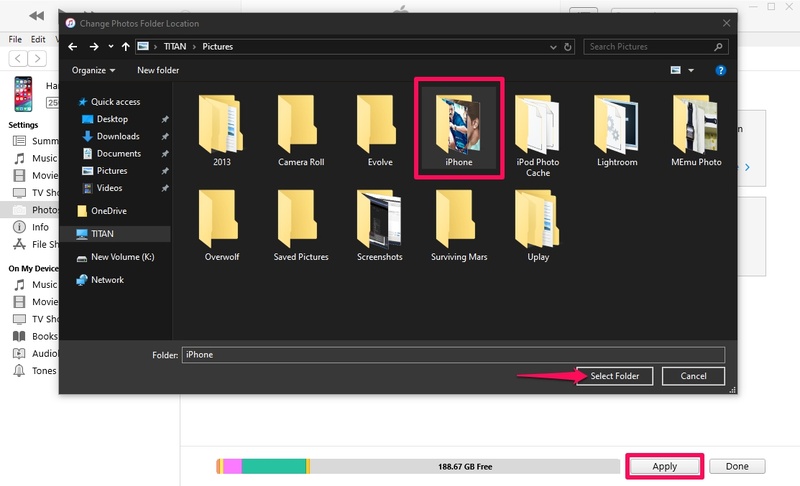The image size is (800, 486).
Task: Select Downloads in Quick access
Action: pyautogui.click(x=118, y=136)
